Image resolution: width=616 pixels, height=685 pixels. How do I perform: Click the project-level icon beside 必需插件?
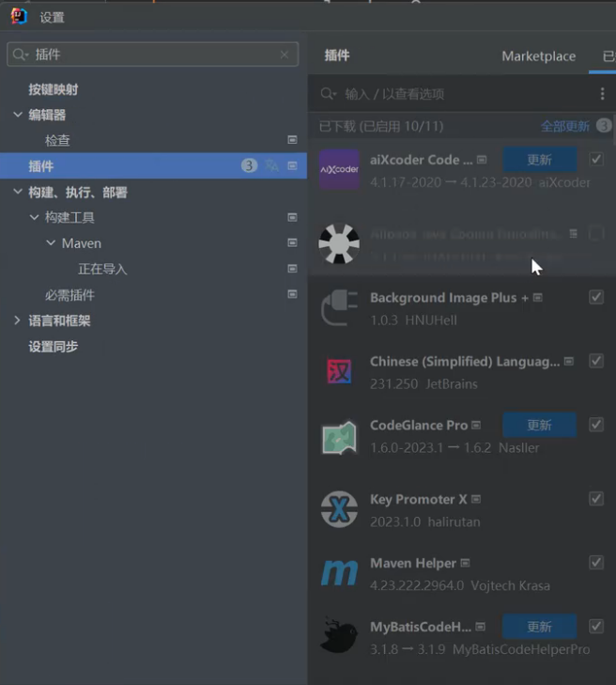pos(292,294)
